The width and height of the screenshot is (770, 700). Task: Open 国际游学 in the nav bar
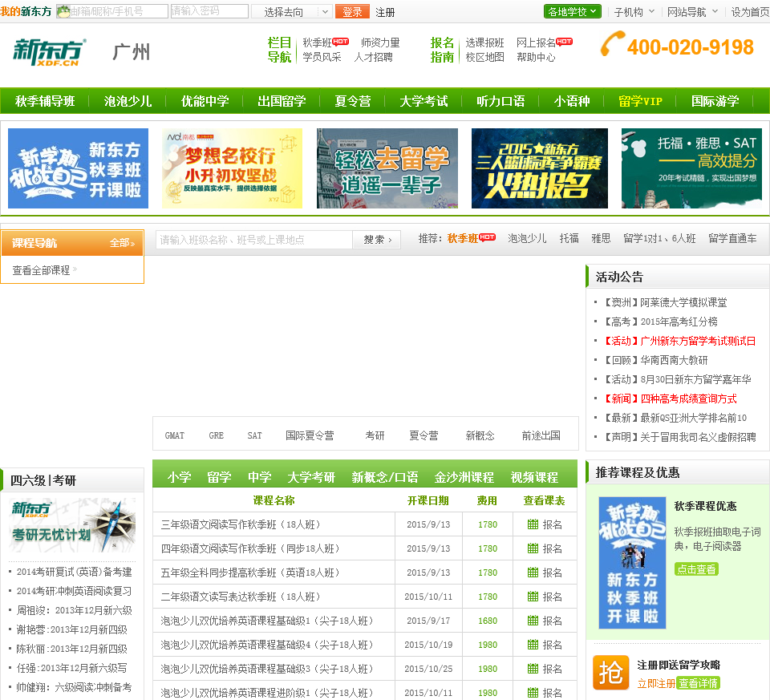coord(715,101)
